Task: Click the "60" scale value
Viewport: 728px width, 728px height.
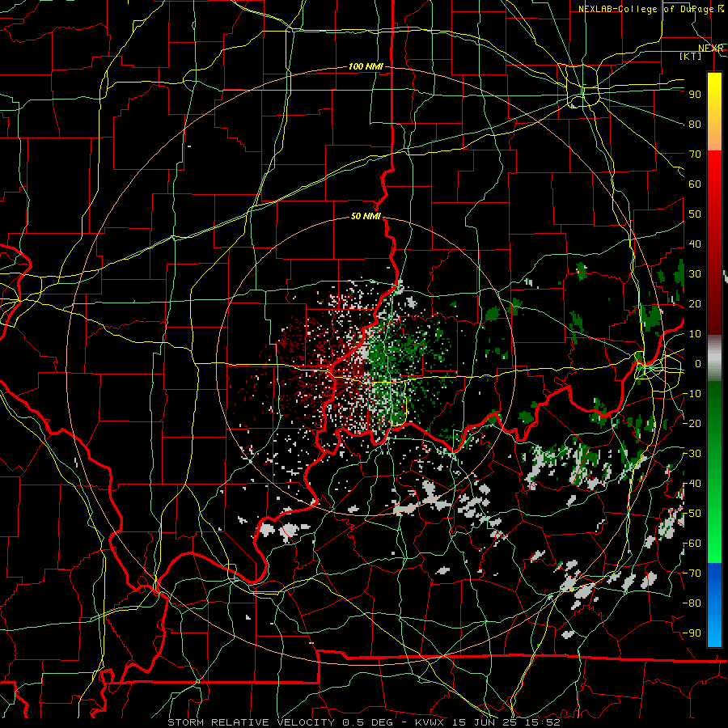Action: pyautogui.click(x=695, y=184)
